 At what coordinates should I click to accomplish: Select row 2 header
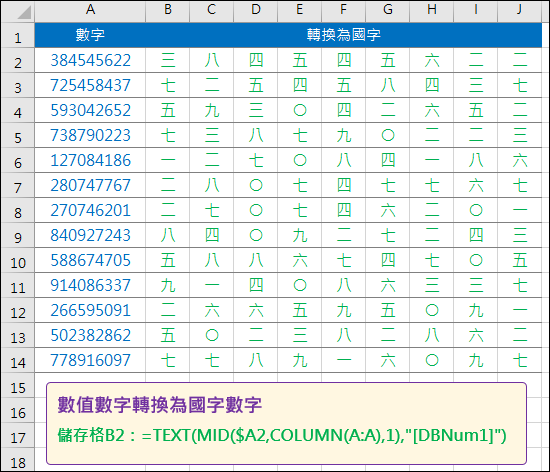click(x=18, y=60)
